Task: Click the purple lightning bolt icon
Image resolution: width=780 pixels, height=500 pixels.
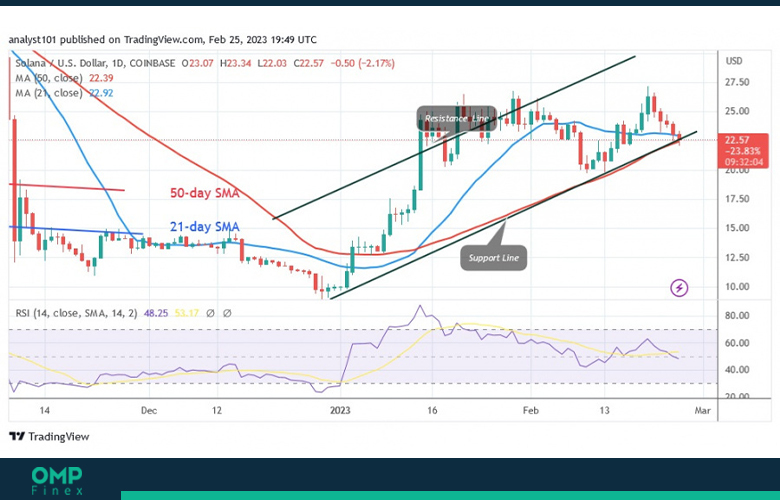Action: click(x=679, y=288)
